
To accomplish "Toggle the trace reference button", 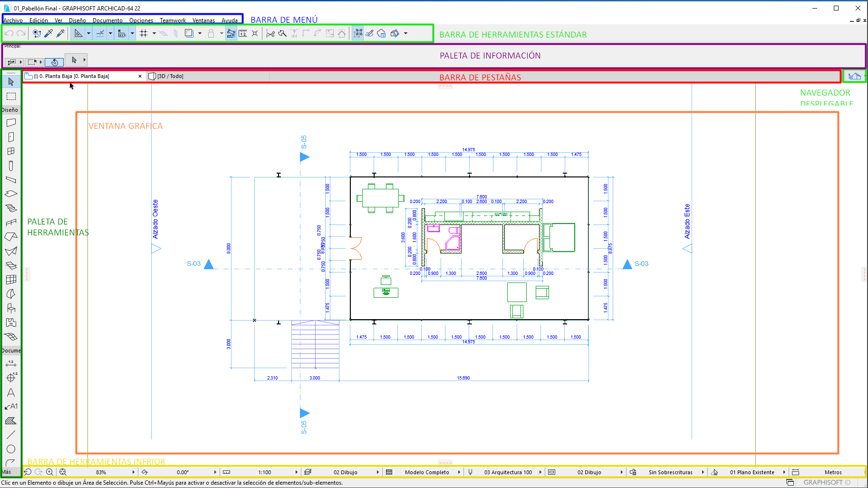I will point(189,33).
